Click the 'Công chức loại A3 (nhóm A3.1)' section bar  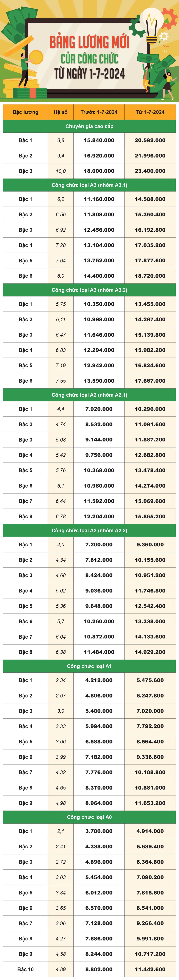click(89, 185)
